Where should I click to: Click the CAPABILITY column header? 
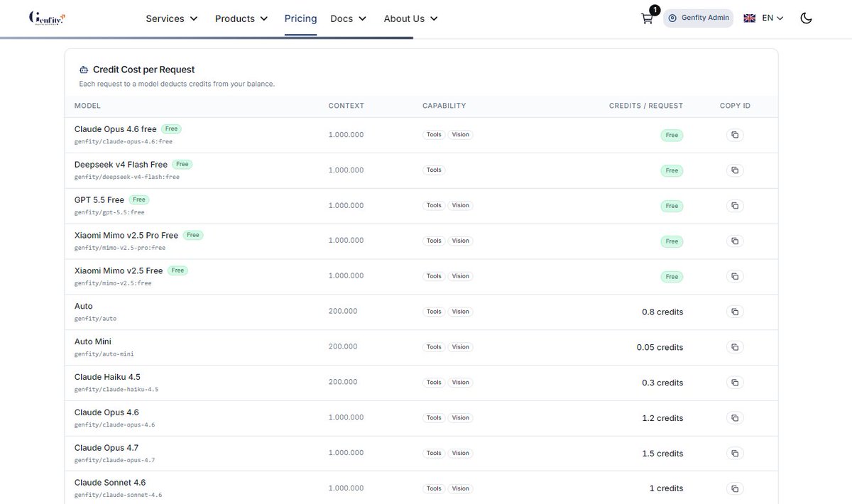point(444,106)
